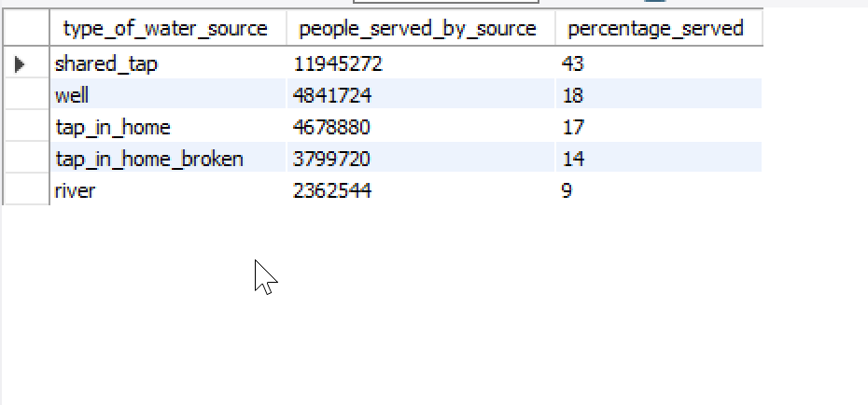Select the percentage cell showing 18
This screenshot has width=868, height=405.
pos(572,95)
